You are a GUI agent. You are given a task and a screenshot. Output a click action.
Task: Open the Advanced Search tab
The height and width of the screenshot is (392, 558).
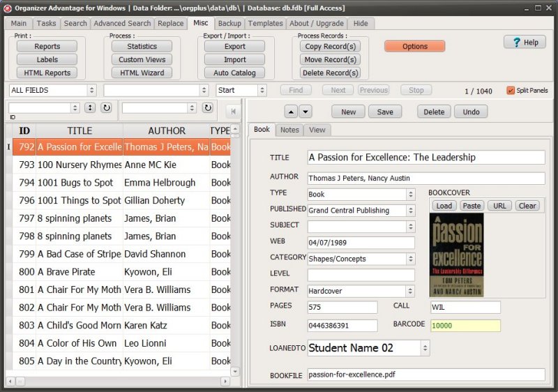pos(122,24)
